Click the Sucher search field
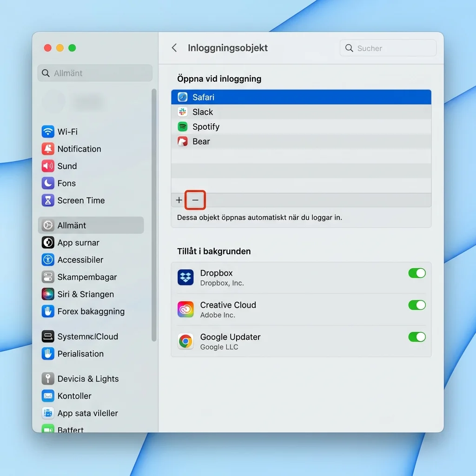The width and height of the screenshot is (476, 476). 388,48
